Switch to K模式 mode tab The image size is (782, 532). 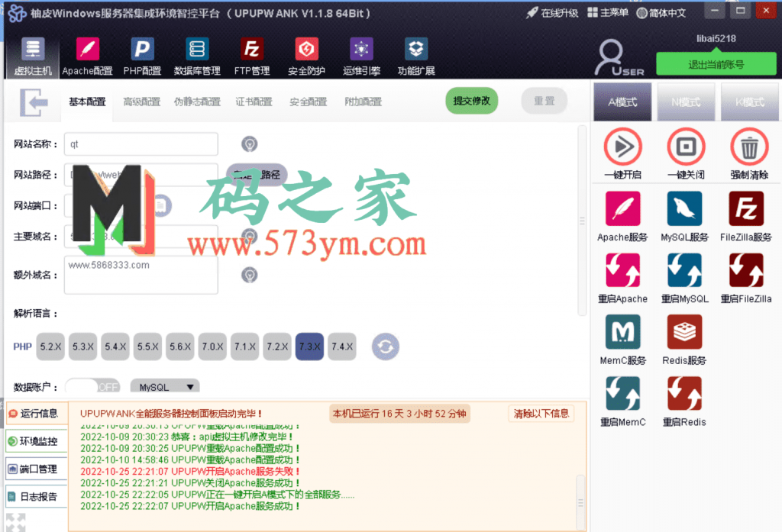click(750, 102)
